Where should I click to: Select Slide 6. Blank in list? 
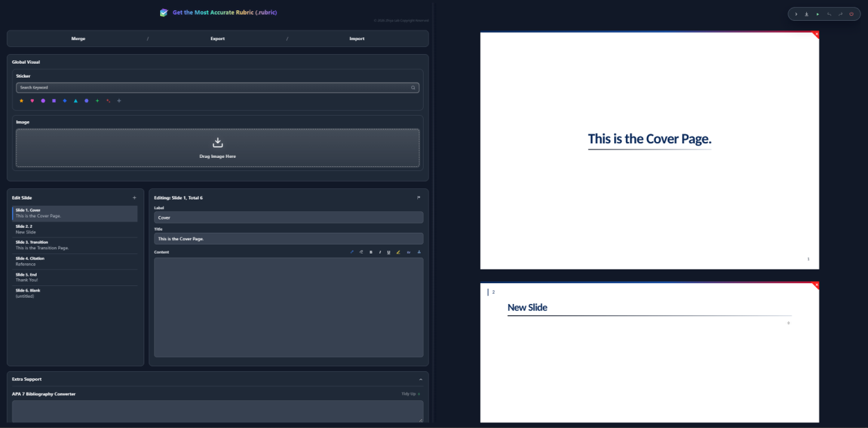pos(75,293)
